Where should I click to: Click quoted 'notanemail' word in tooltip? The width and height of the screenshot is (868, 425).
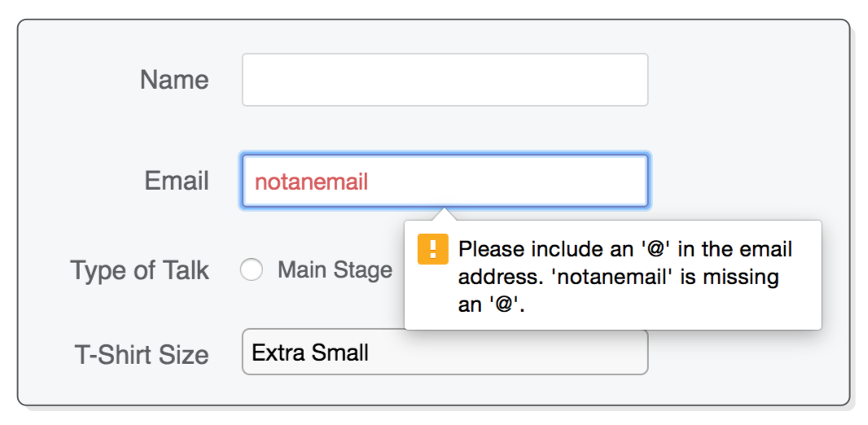[x=607, y=277]
